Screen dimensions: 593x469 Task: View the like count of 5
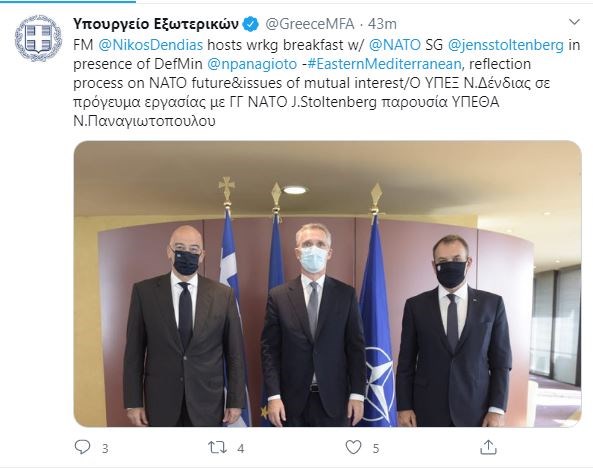click(x=376, y=449)
